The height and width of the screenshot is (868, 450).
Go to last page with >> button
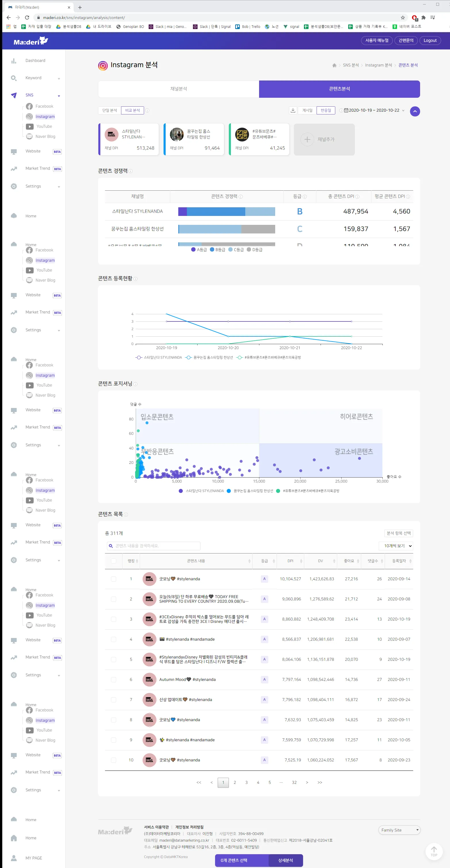tap(320, 782)
